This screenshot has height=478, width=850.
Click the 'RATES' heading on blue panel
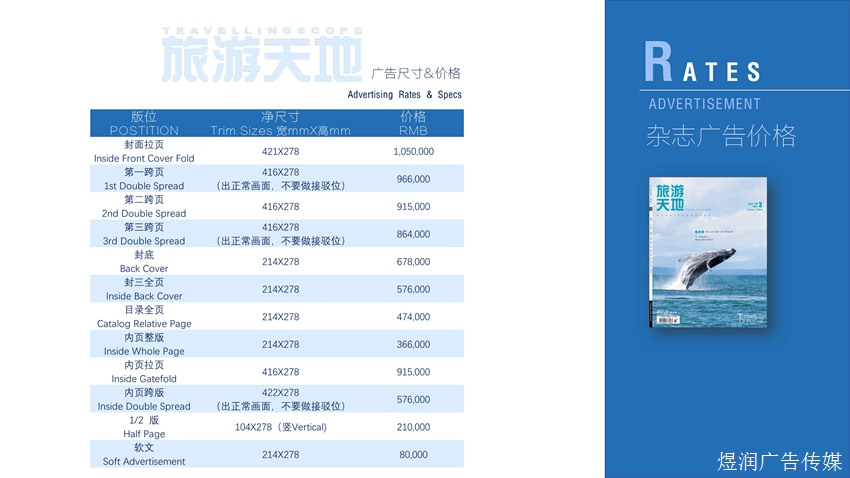(703, 63)
